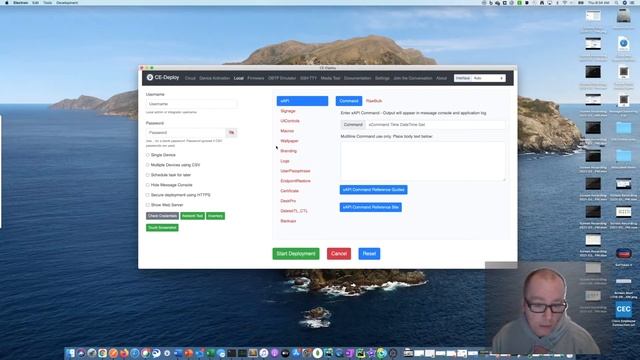The width and height of the screenshot is (640, 360).
Task: Go to Device Activation in navbar
Action: click(x=214, y=78)
